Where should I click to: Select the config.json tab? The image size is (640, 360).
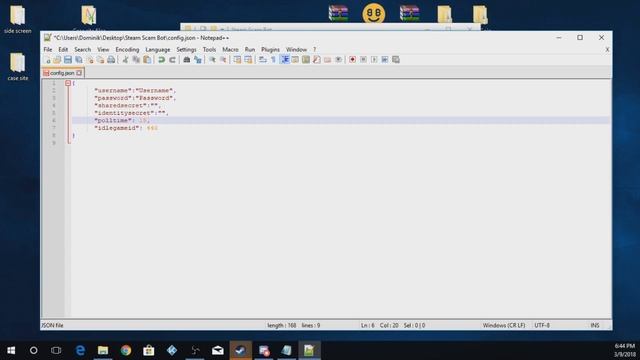point(62,73)
